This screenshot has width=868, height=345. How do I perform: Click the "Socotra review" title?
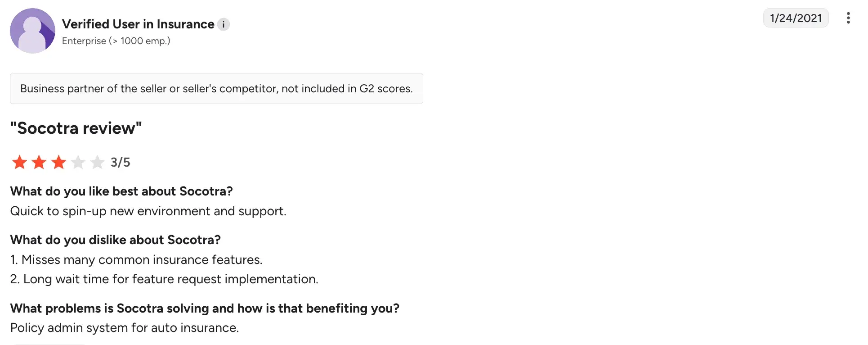[76, 128]
